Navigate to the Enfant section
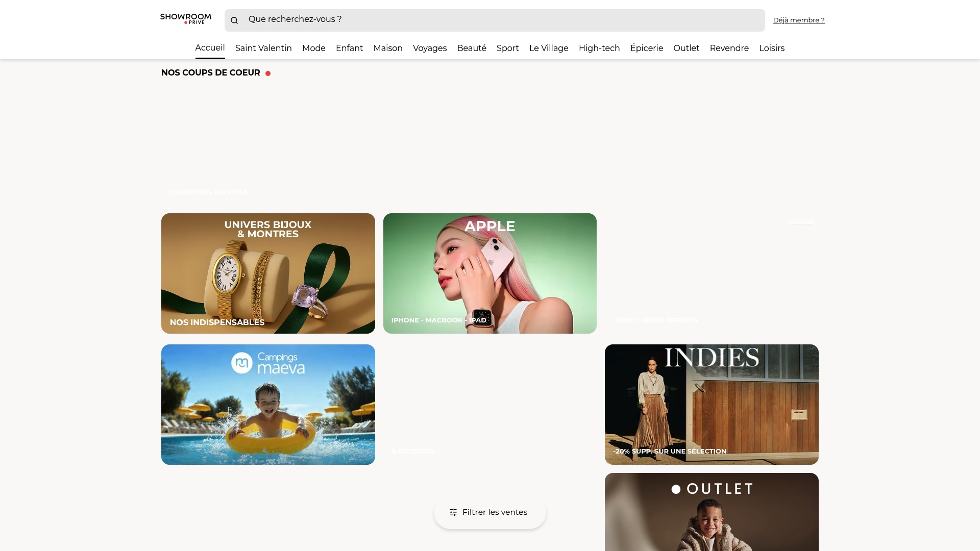Viewport: 980px width, 551px height. point(349,48)
